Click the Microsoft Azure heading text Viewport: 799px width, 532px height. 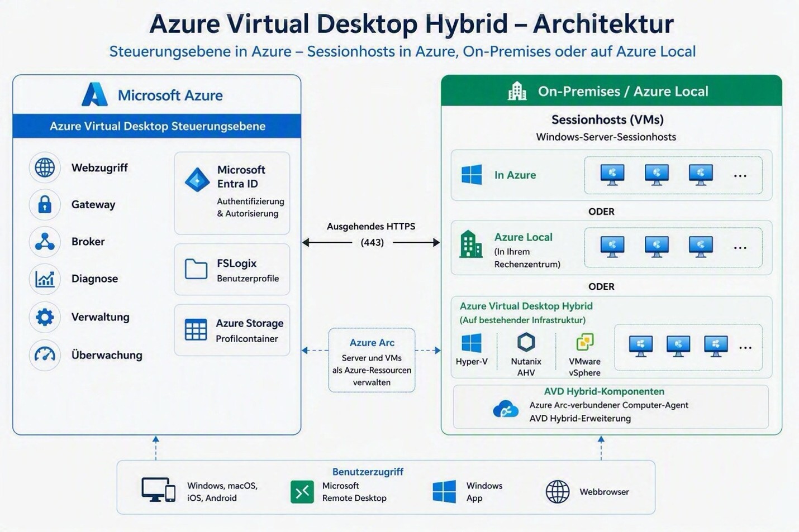170,95
